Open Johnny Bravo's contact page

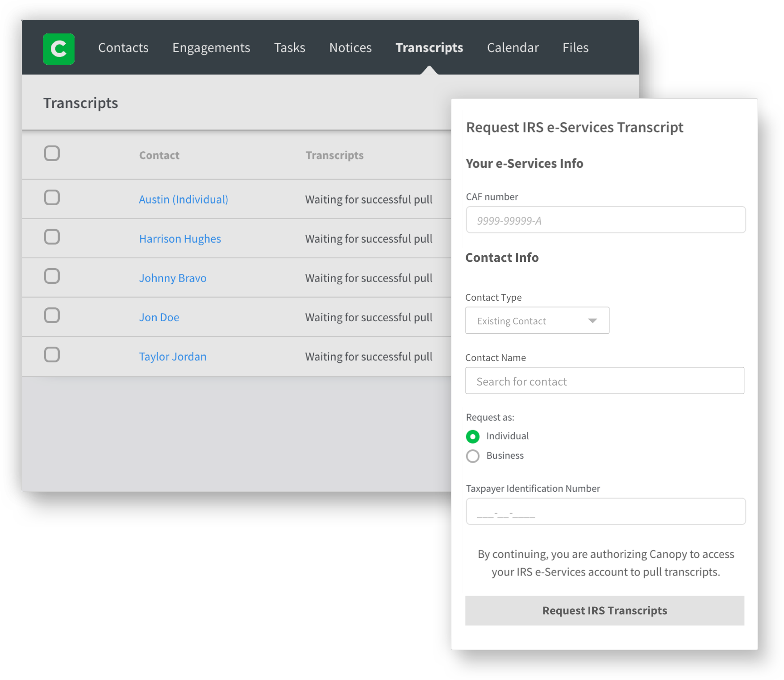(x=173, y=278)
